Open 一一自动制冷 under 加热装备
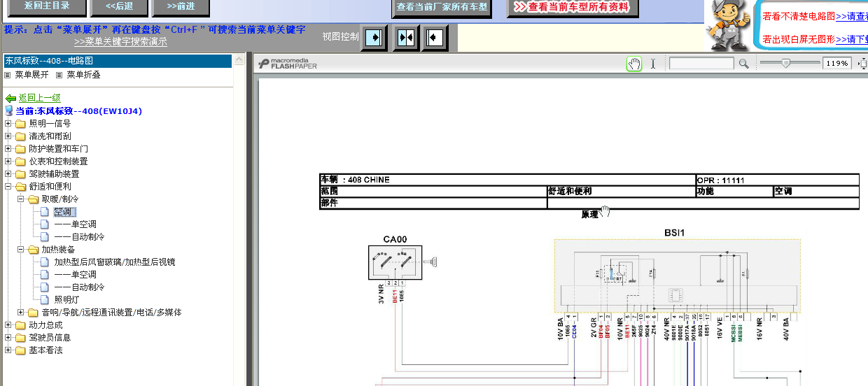The width and height of the screenshot is (868, 386). [x=79, y=287]
